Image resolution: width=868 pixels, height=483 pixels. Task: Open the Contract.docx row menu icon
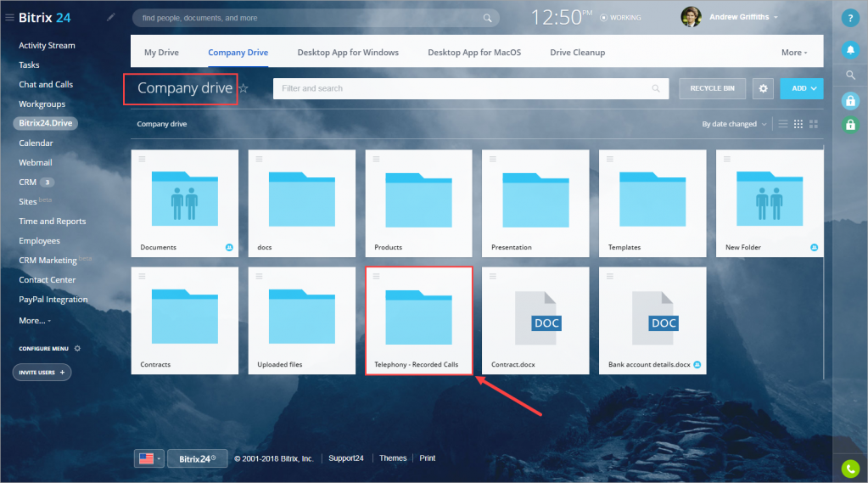[493, 276]
